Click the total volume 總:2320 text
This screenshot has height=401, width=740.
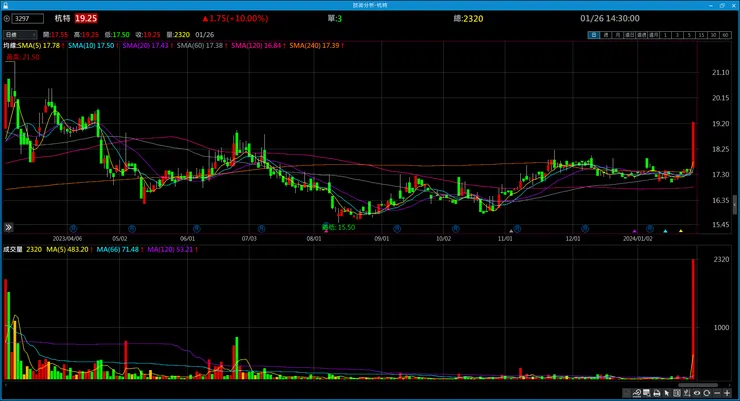(468, 18)
